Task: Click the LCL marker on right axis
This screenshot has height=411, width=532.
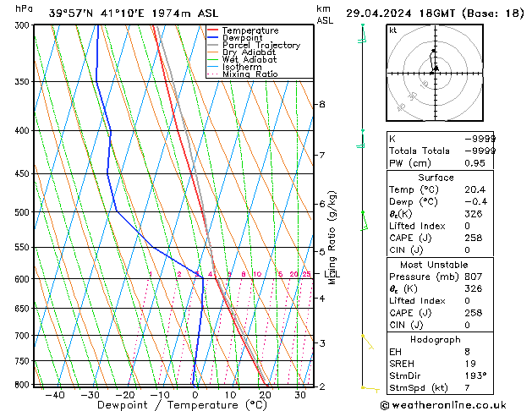Action: 332,273
